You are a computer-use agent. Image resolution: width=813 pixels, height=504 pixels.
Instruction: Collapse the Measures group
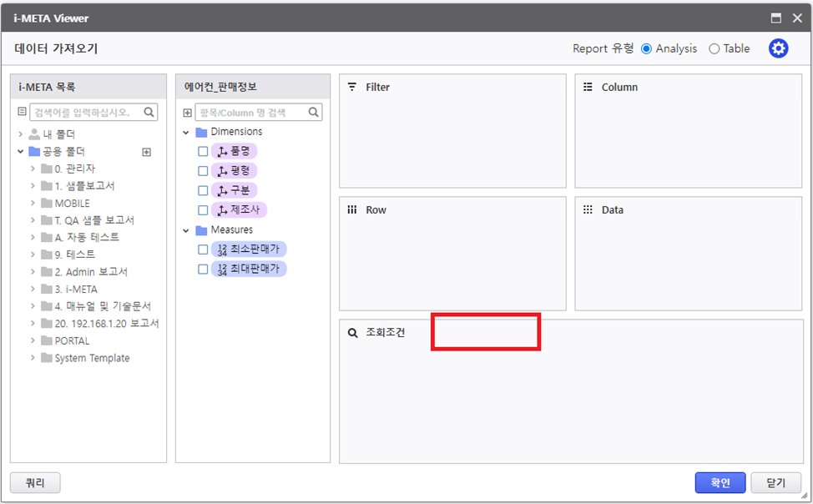pos(186,230)
